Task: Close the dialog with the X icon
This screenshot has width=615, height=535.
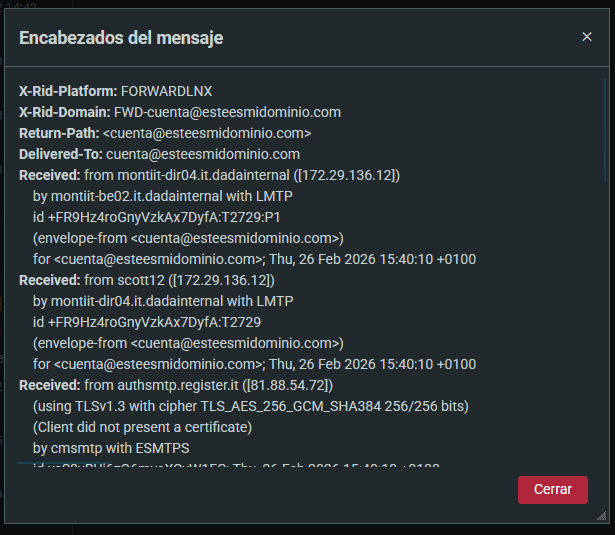Action: tap(587, 37)
